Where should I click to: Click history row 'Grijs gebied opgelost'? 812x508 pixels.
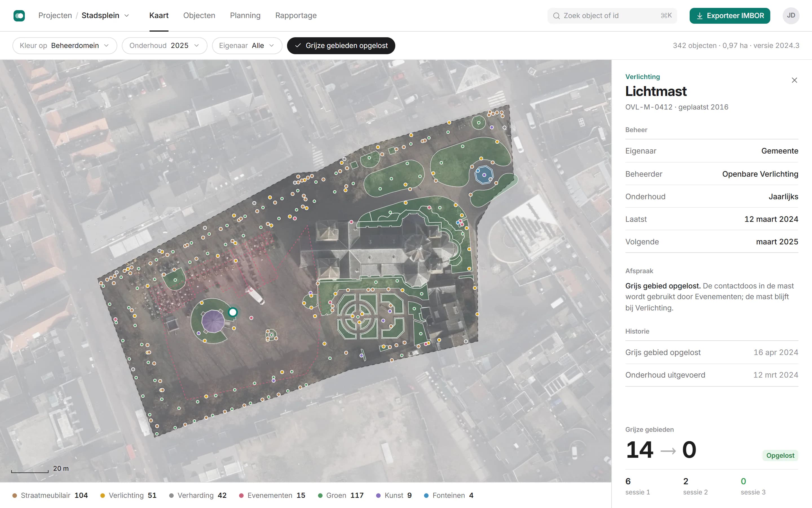tap(712, 352)
